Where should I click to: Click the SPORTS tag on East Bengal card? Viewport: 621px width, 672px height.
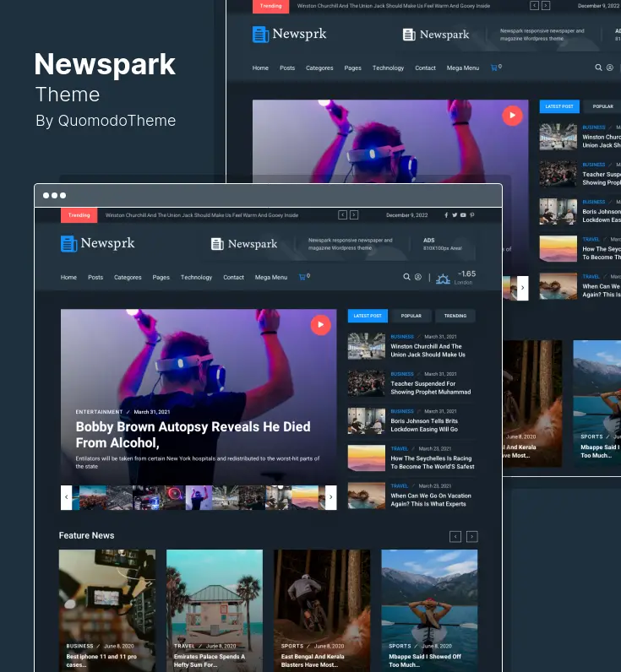[292, 646]
